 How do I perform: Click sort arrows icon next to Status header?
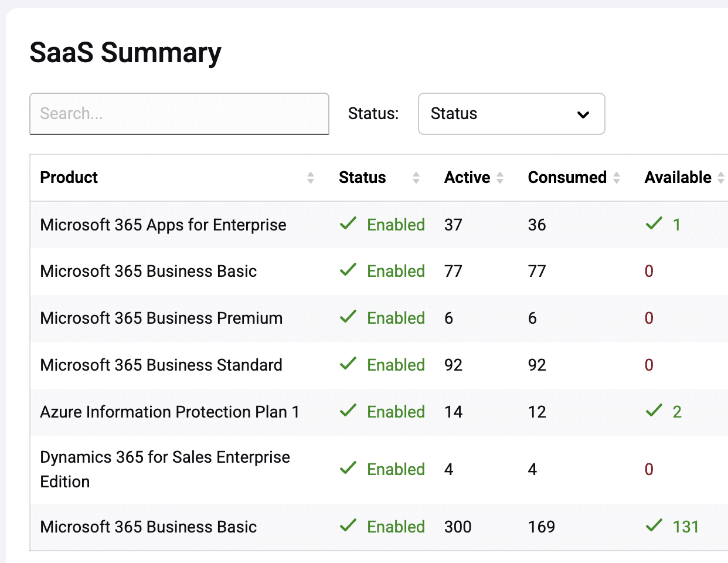(x=416, y=178)
